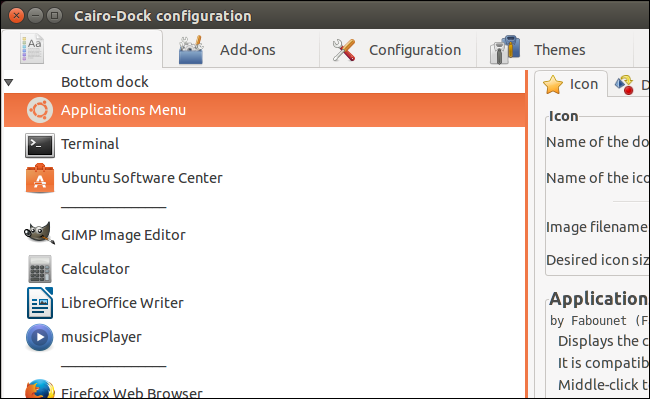Viewport: 650px width, 399px height.
Task: Select the Firefox Web Browser entry
Action: pos(264,389)
